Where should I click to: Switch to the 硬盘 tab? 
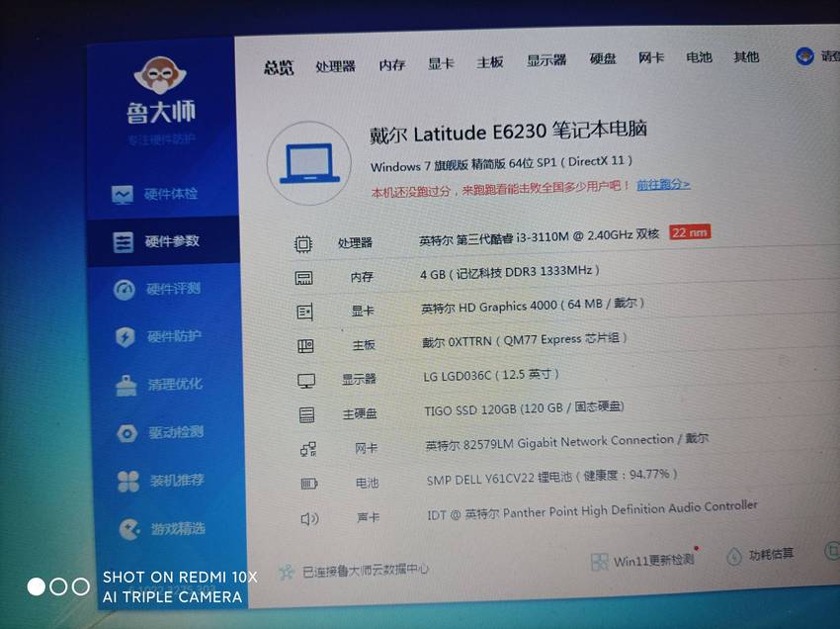(603, 58)
